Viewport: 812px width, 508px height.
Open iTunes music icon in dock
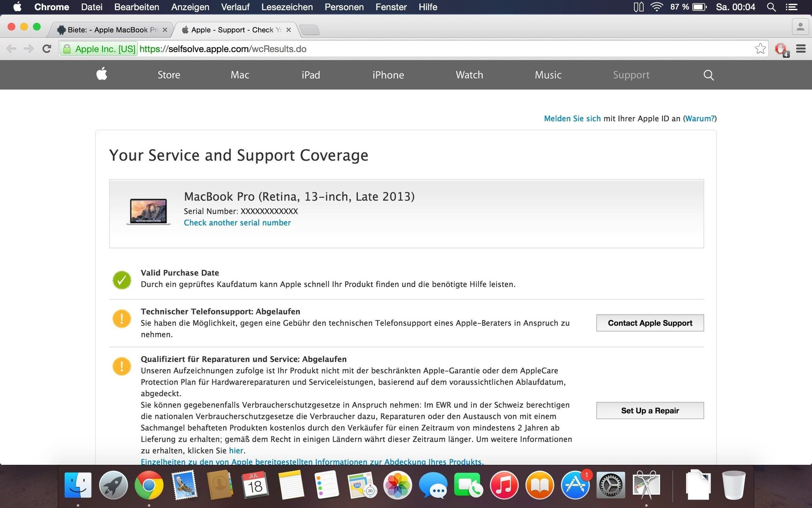click(504, 485)
